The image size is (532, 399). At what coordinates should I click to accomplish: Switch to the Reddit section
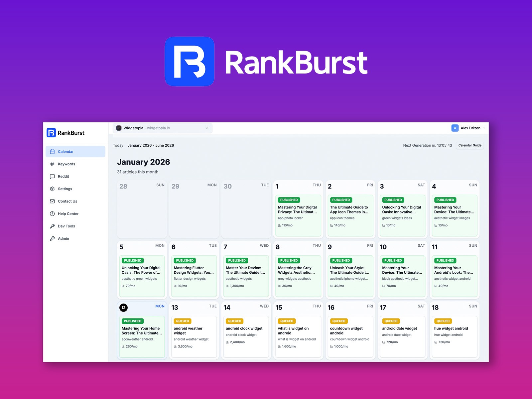point(65,176)
